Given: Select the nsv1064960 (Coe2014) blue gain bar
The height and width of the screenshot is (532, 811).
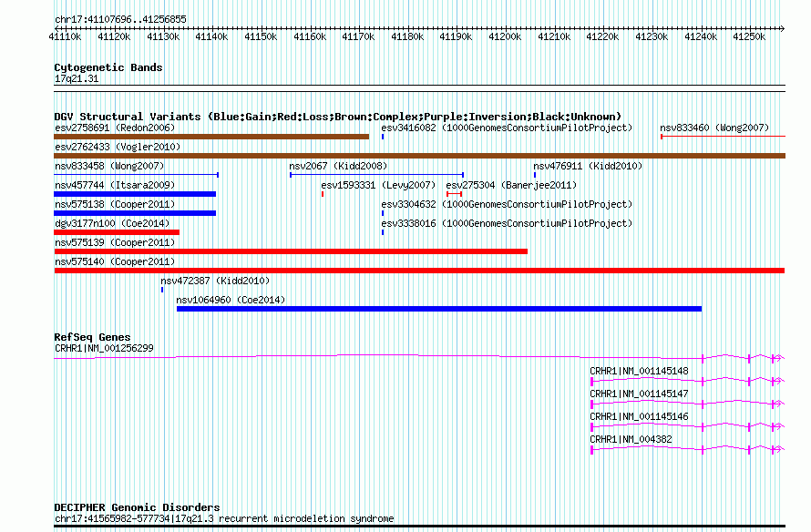Looking at the screenshot, I should click(439, 309).
